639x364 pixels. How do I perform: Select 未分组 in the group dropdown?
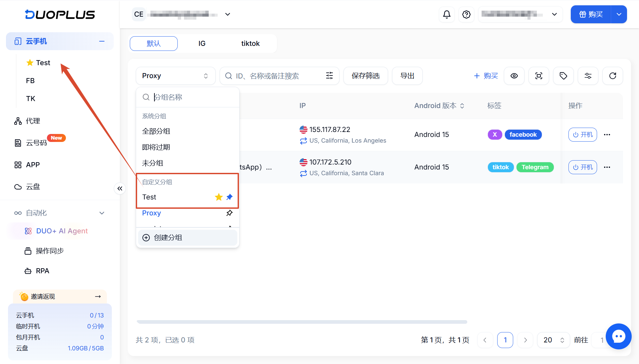(x=188, y=163)
